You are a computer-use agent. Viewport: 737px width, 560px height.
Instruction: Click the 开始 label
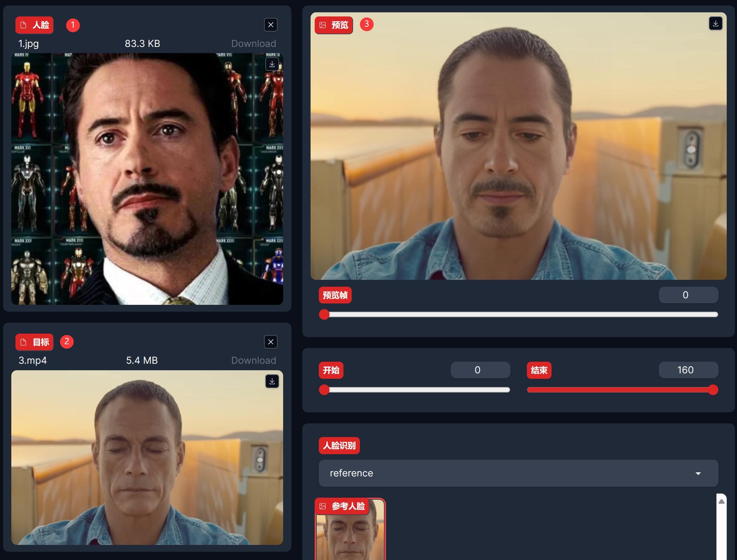click(x=331, y=370)
